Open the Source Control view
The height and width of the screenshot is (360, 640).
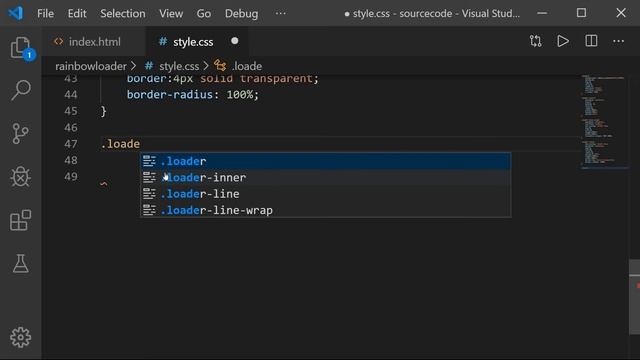click(20, 133)
